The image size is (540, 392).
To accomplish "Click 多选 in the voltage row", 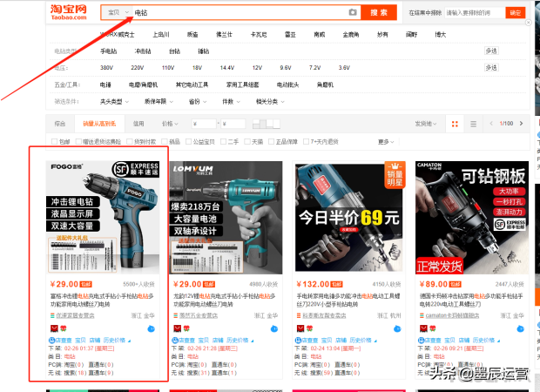I will click(x=491, y=68).
